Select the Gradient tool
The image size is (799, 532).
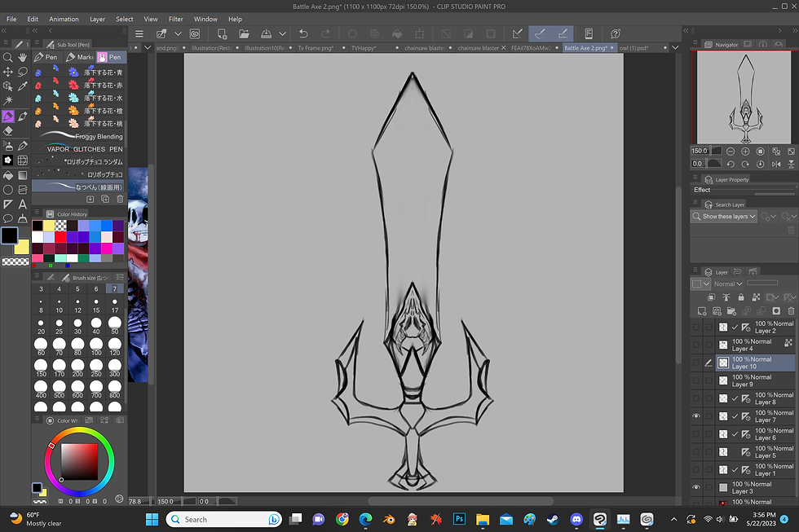tap(23, 175)
